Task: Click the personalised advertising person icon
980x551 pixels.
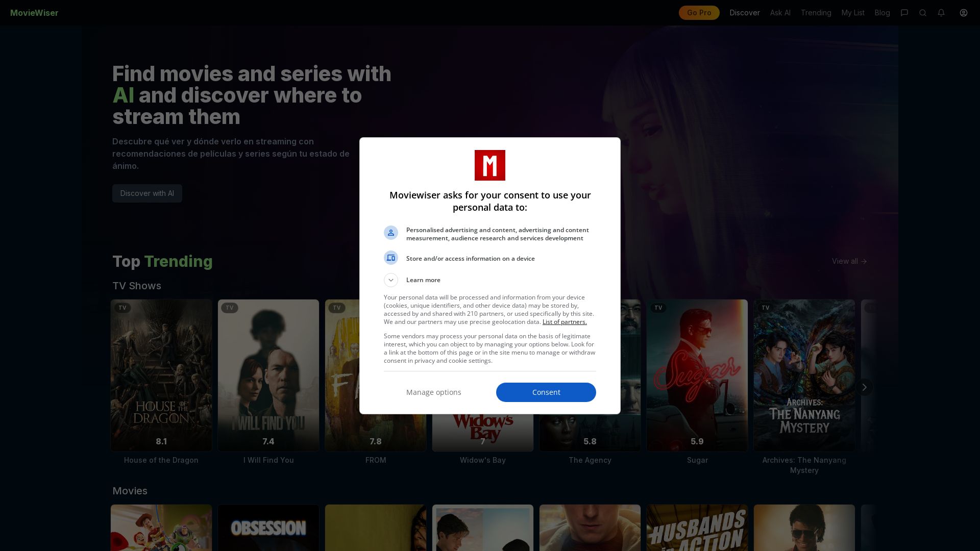Action: (391, 233)
